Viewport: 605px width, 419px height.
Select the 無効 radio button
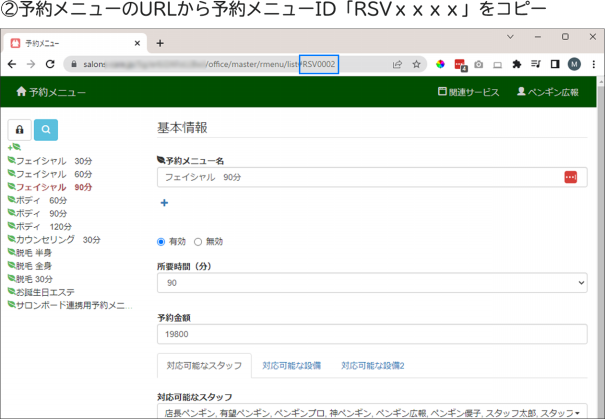(x=198, y=241)
